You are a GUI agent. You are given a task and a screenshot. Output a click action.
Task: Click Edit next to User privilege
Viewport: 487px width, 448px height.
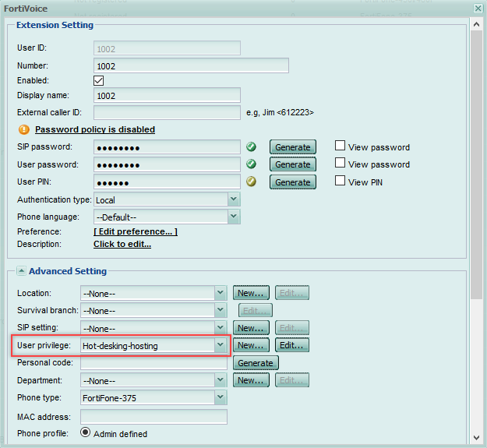(x=293, y=345)
